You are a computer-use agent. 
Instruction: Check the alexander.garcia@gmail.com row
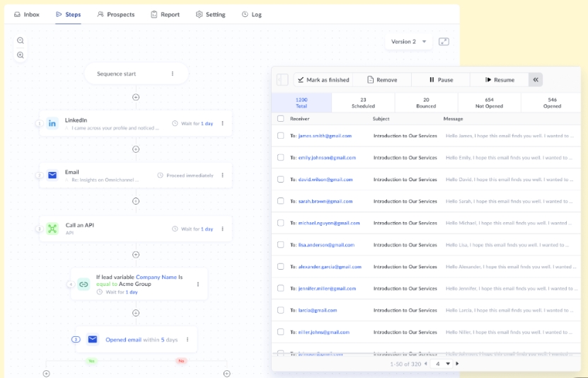pyautogui.click(x=280, y=266)
